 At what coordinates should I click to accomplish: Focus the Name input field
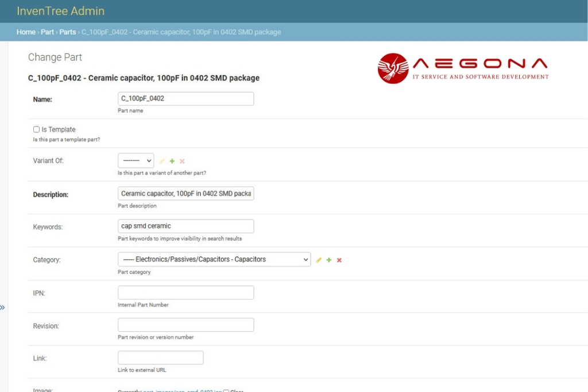(x=186, y=99)
